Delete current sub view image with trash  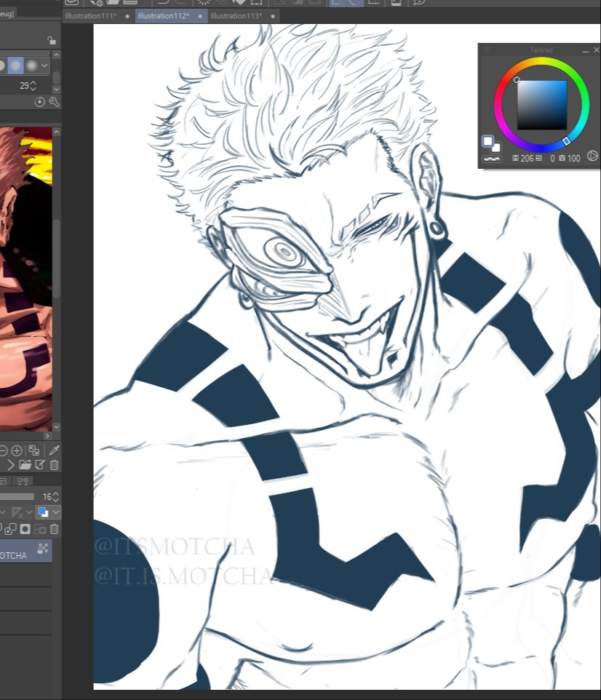(x=54, y=465)
